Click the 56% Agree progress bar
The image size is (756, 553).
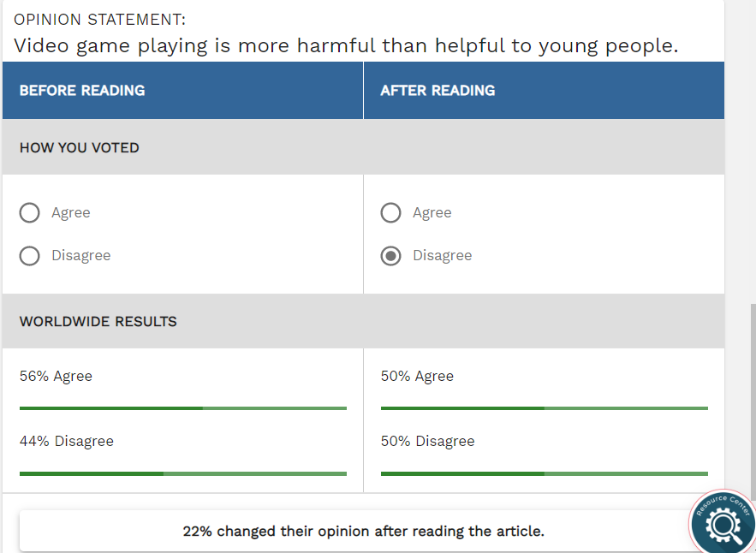click(183, 408)
